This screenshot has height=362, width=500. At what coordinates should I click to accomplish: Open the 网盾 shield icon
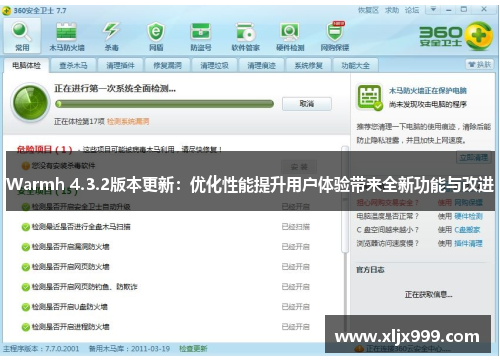coord(156,36)
